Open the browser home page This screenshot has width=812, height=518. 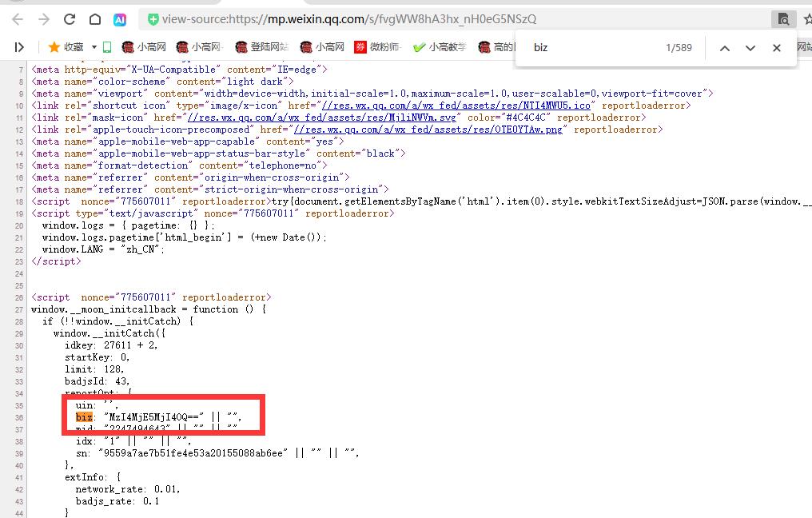pyautogui.click(x=95, y=20)
